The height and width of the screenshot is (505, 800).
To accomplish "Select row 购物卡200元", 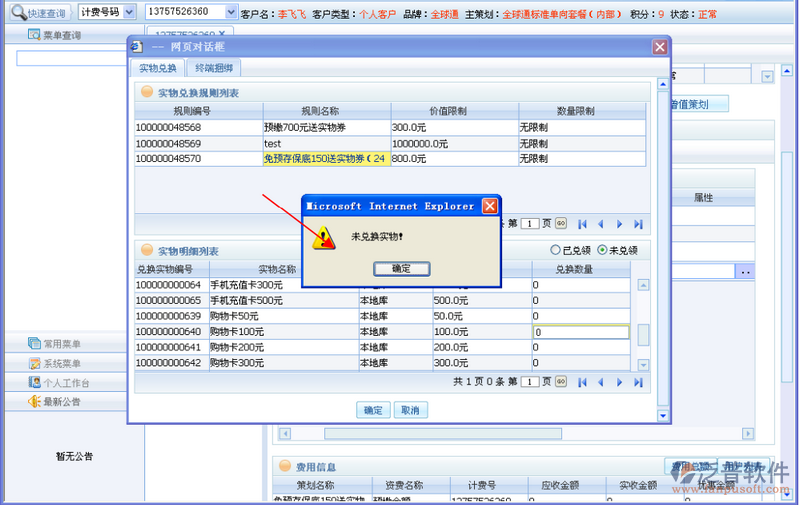I will pos(383,347).
